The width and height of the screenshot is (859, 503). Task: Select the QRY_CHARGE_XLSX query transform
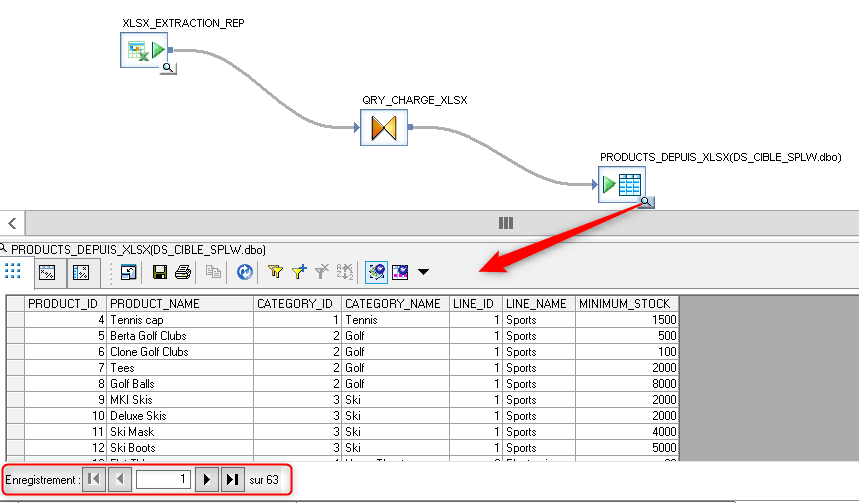[x=384, y=128]
